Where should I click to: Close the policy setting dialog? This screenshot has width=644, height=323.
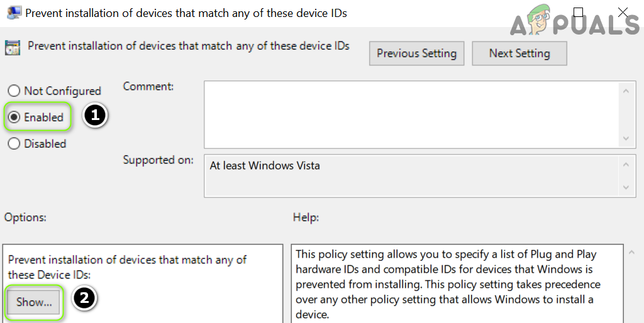click(x=623, y=12)
